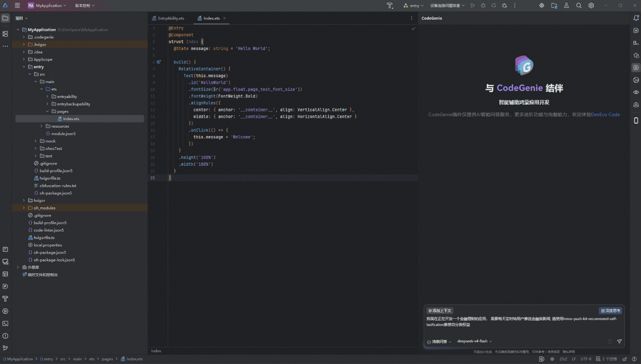The height and width of the screenshot is (364, 641).
Task: Click the Debug bug icon in the toolbar
Action: click(483, 6)
